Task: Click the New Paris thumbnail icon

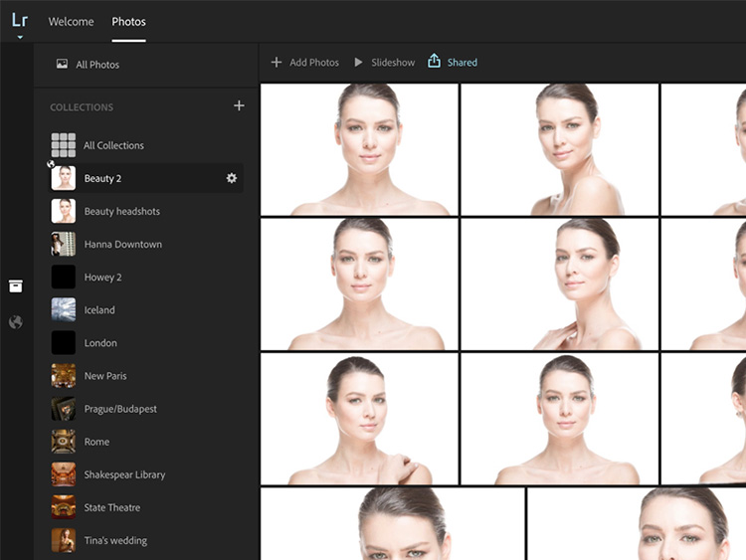Action: tap(64, 376)
